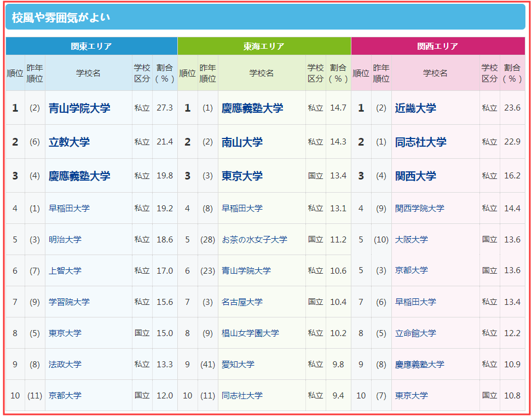Screen dimensions: 532x416
Task: Select 東京大学 in the 15.0% row
Action: click(x=65, y=333)
